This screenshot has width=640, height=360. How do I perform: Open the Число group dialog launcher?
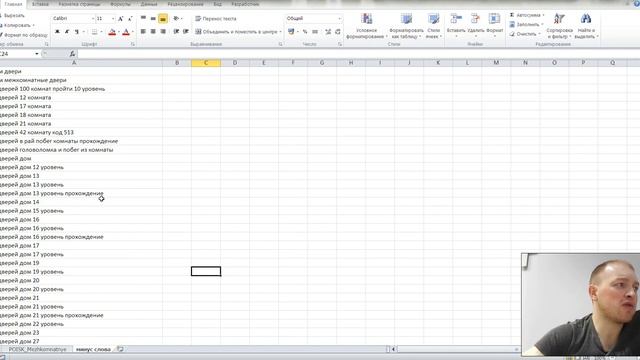(340, 44)
